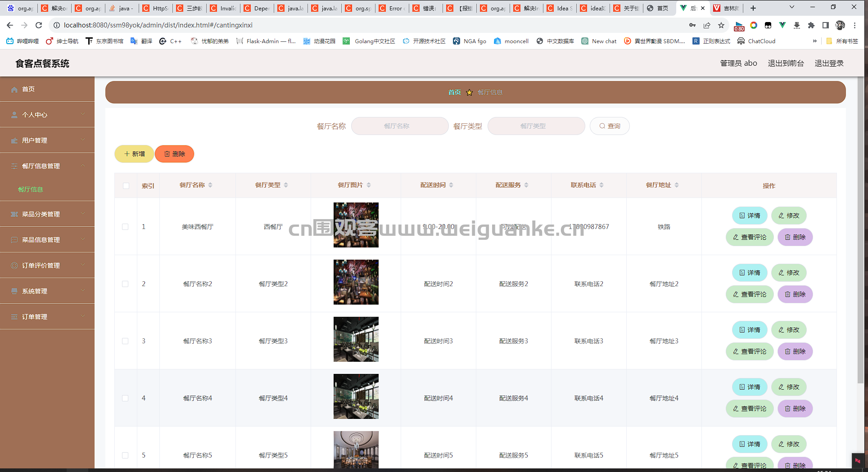This screenshot has width=868, height=472.
Task: Open the browser profile avatar
Action: pos(840,25)
